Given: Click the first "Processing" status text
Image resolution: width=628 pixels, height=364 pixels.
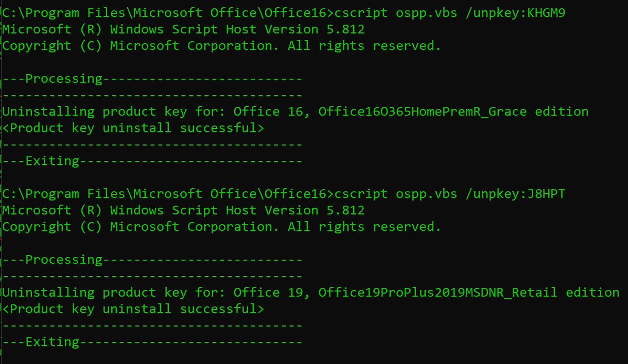Looking at the screenshot, I should point(64,79).
